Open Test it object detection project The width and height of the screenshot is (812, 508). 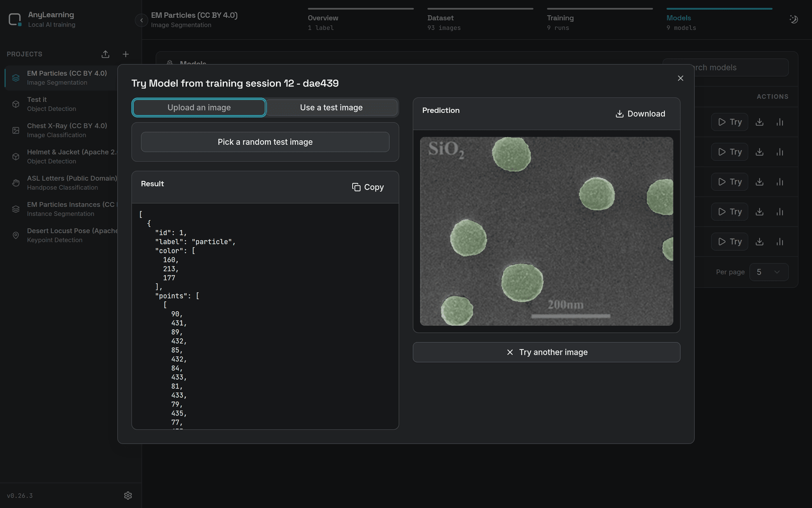click(61, 104)
